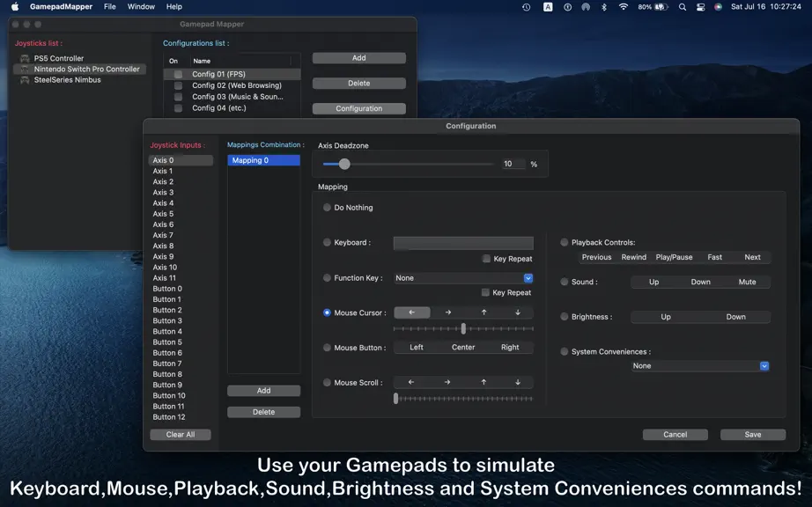The width and height of the screenshot is (812, 507).
Task: Open the System Conveniences None dropdown
Action: [700, 366]
